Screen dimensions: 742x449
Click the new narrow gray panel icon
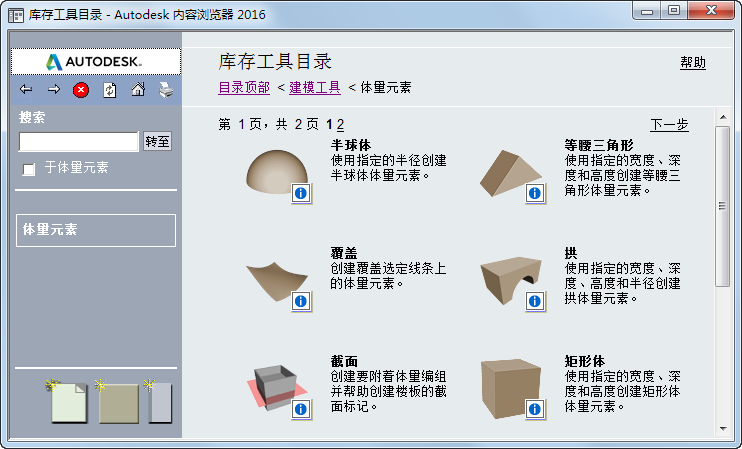[x=159, y=401]
